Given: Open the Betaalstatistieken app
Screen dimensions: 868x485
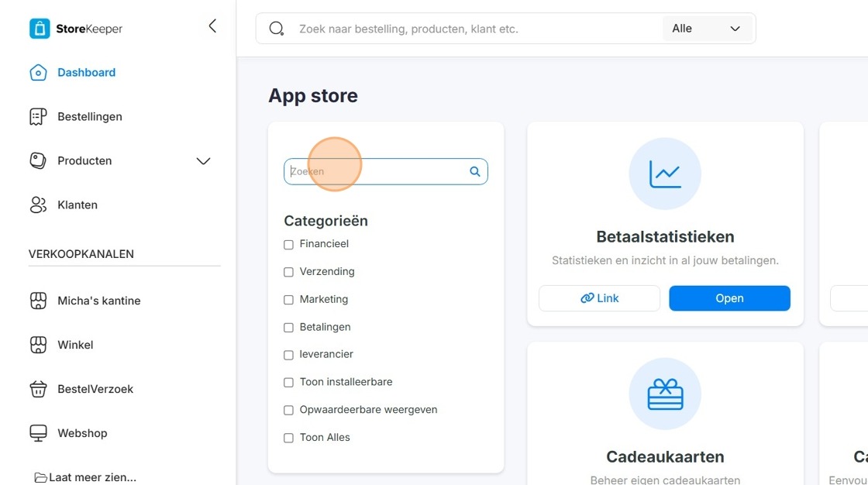Looking at the screenshot, I should click(729, 298).
